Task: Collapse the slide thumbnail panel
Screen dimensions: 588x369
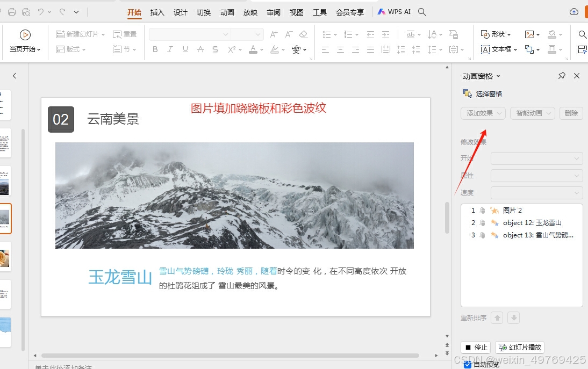Action: point(15,76)
